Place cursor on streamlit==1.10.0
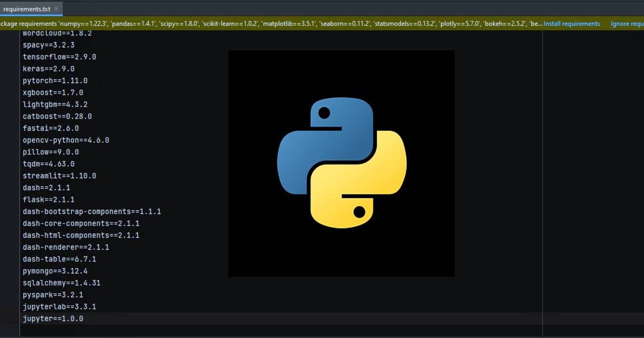Screen dimensions: 644x338 59,176
